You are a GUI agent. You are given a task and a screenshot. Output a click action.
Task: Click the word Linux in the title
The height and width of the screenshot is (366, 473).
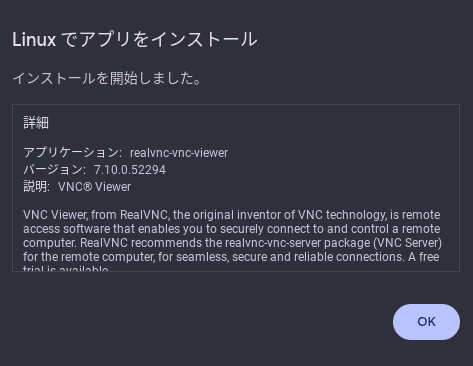tap(34, 40)
